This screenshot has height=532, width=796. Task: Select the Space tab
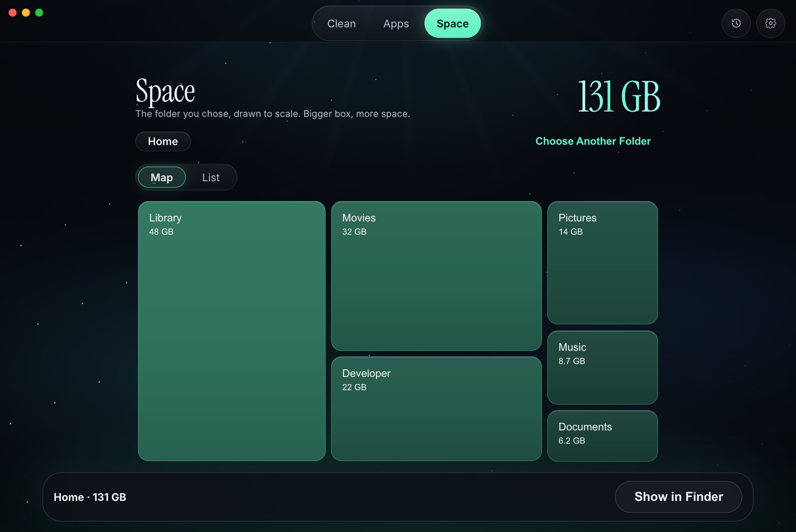453,24
